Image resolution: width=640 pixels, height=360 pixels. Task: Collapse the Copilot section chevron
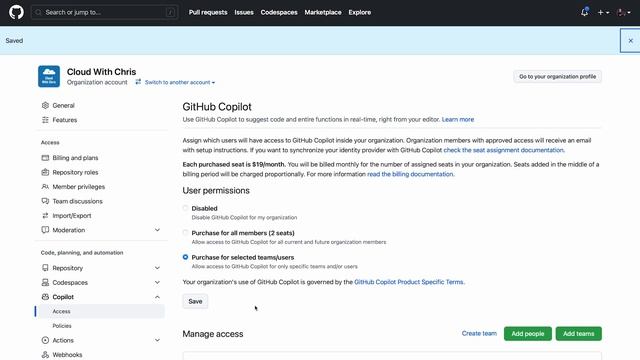157,297
